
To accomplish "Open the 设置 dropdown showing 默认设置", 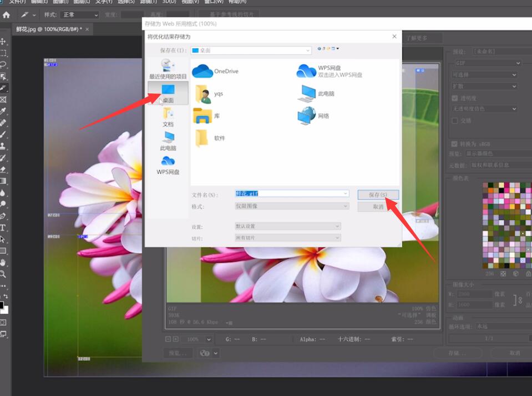I will (288, 226).
